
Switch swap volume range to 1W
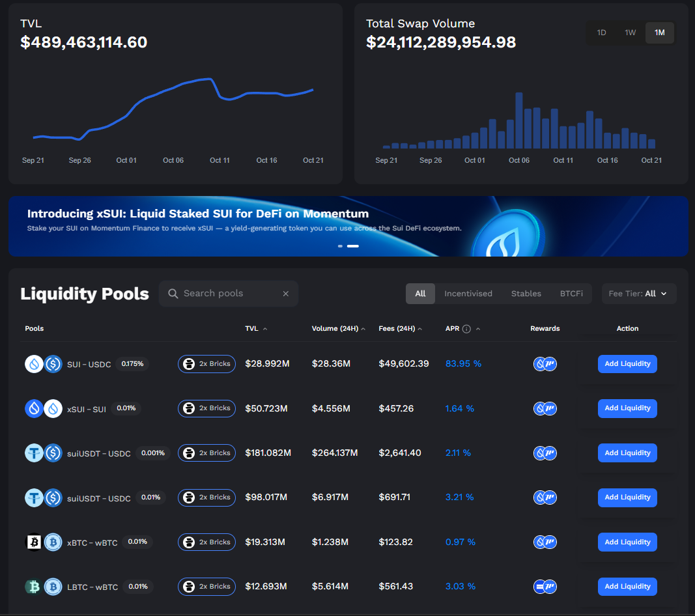click(x=630, y=32)
